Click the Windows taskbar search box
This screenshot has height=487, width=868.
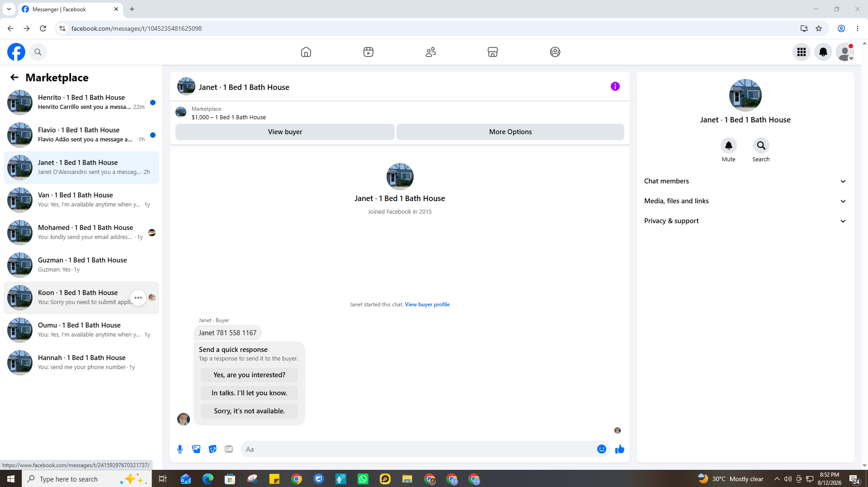point(86,479)
